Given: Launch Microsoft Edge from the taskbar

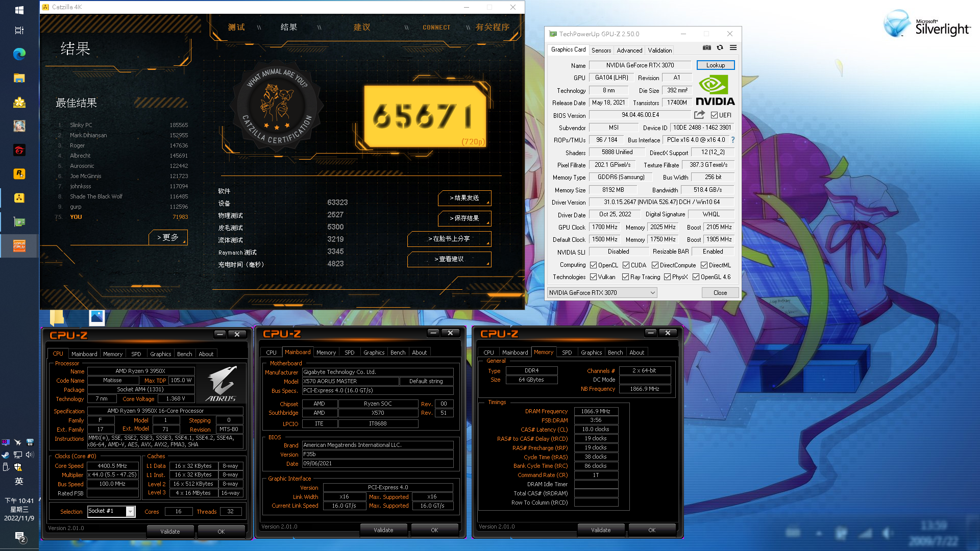Looking at the screenshot, I should tap(19, 54).
